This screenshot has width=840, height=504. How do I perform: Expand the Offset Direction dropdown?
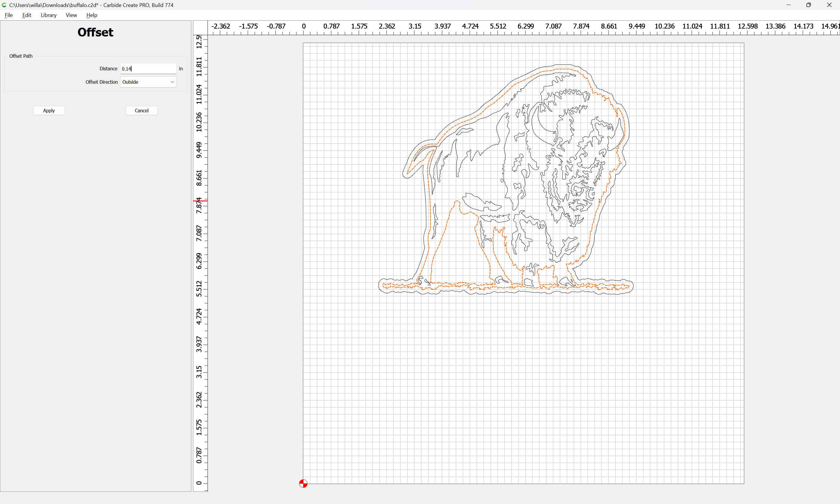tap(148, 82)
